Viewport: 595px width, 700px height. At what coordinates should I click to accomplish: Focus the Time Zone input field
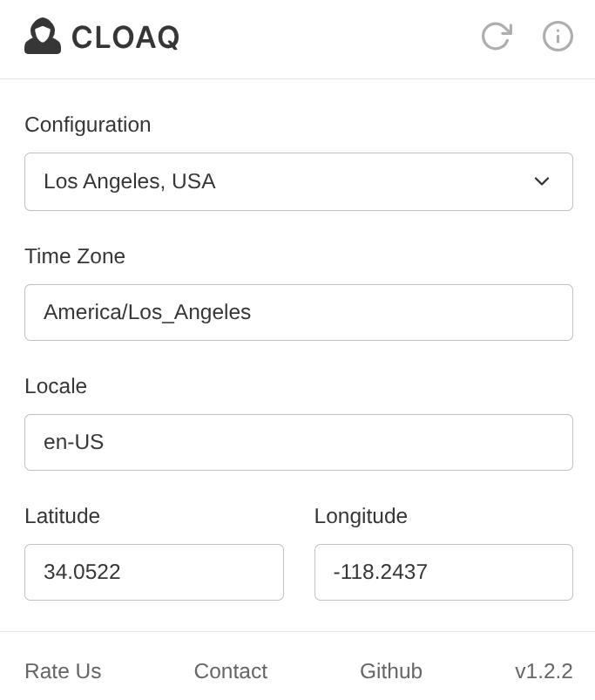pyautogui.click(x=299, y=312)
